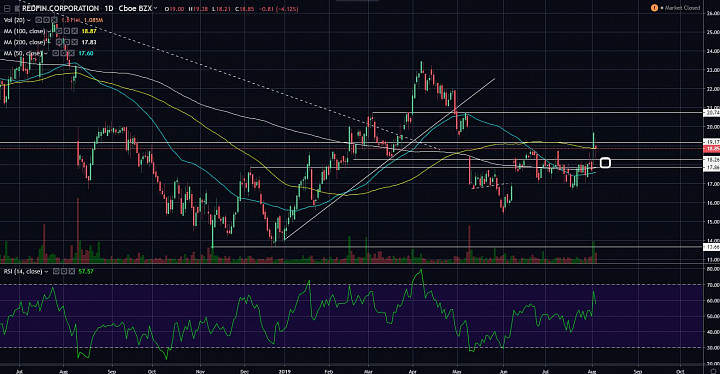Click the 19.17 price label on axis
The width and height of the screenshot is (720, 374).
(x=711, y=142)
